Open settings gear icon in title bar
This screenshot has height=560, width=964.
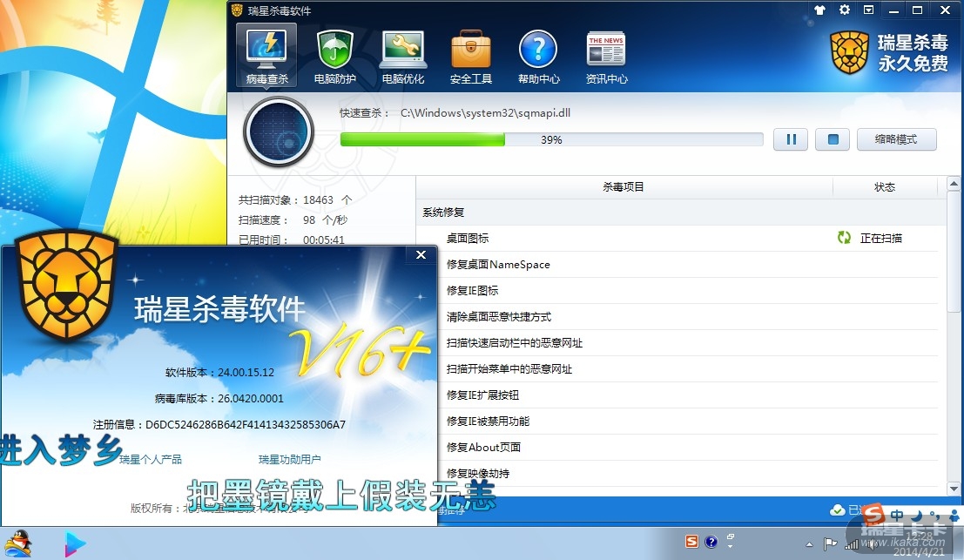pos(845,10)
